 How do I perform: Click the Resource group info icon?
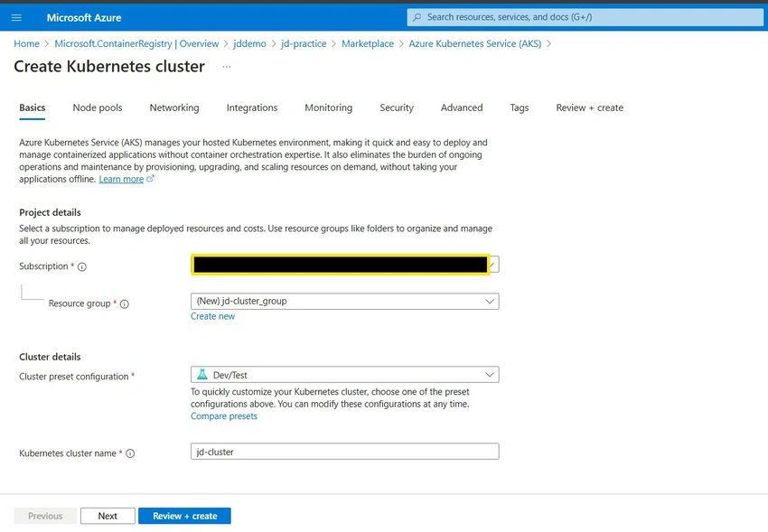[x=125, y=303]
